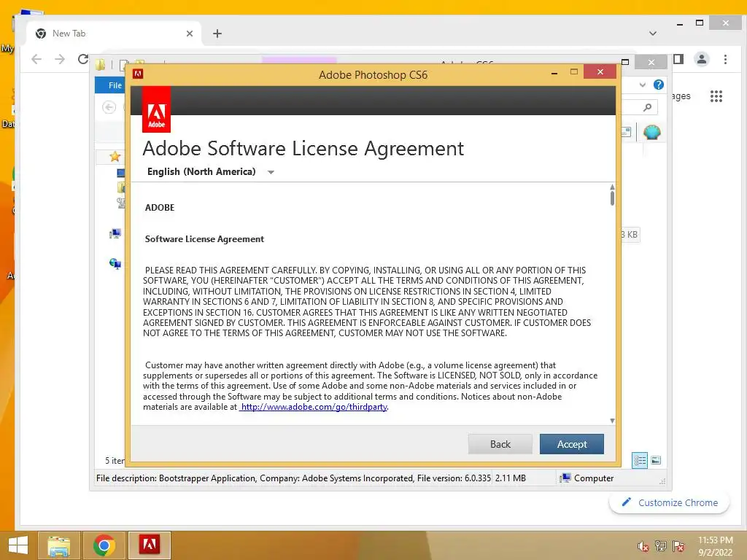Click the Adobe logo in installer header
The height and width of the screenshot is (560, 747).
[156, 110]
